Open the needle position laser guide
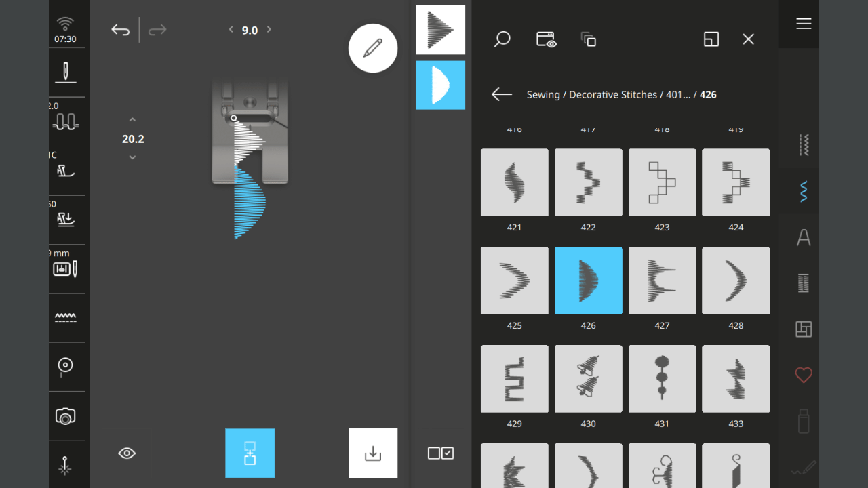The image size is (868, 488). 66,465
